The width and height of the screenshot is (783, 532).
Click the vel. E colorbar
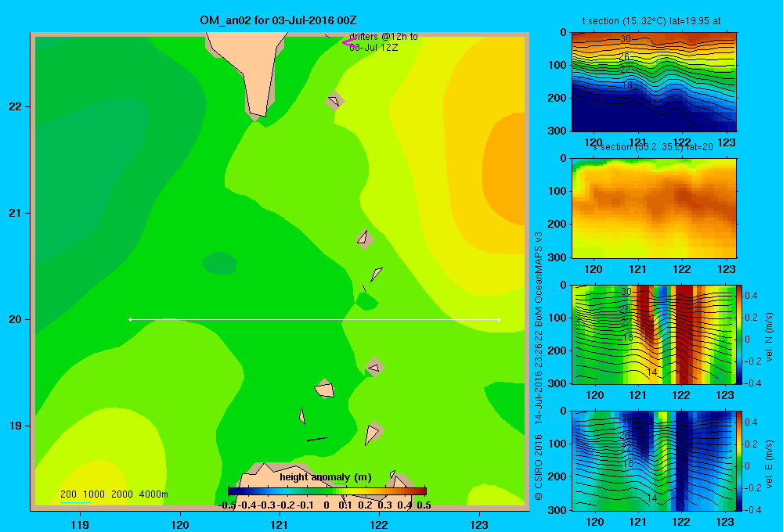point(740,461)
